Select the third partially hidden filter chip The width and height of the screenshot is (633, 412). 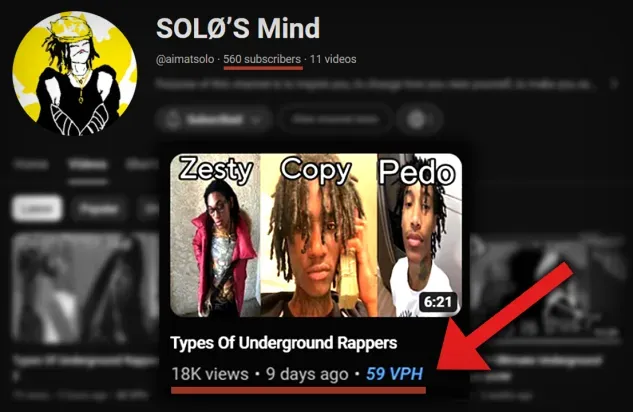click(149, 209)
